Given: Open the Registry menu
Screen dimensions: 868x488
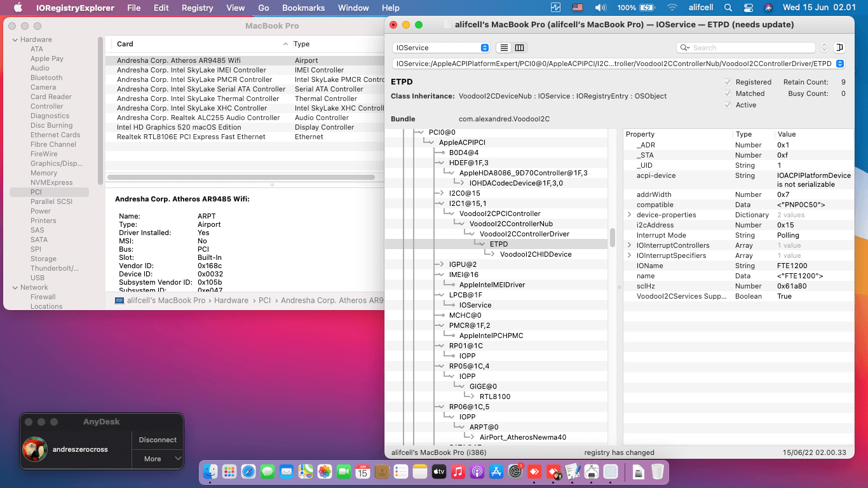Looking at the screenshot, I should coord(197,8).
